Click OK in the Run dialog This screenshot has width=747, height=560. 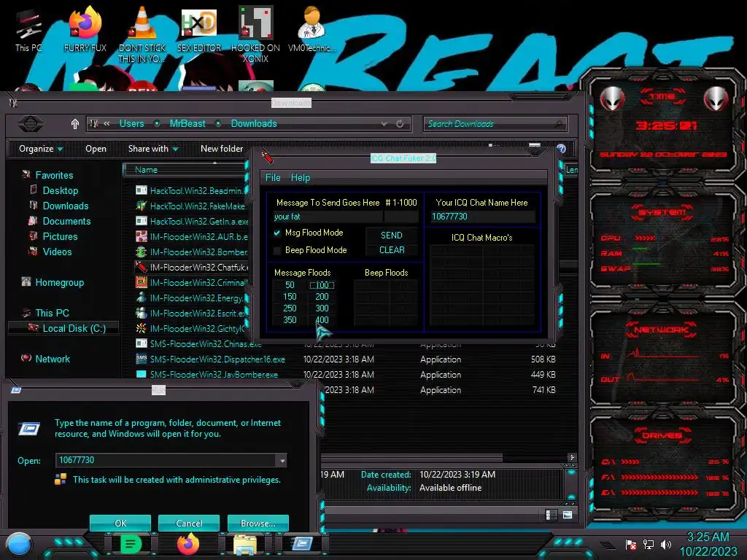tap(120, 523)
